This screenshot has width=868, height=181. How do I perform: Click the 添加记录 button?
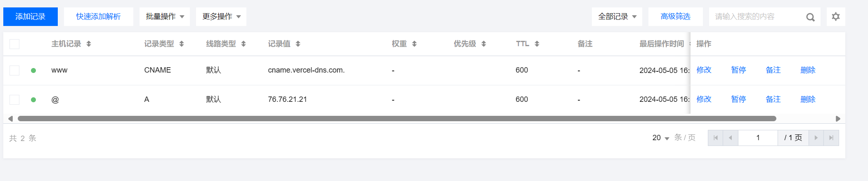31,16
